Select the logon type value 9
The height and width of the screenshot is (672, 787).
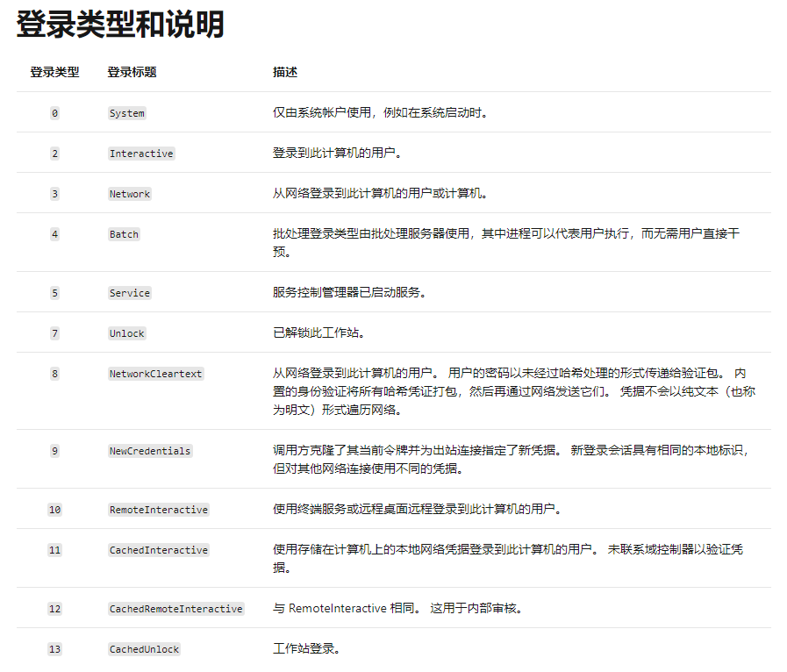[x=54, y=451]
